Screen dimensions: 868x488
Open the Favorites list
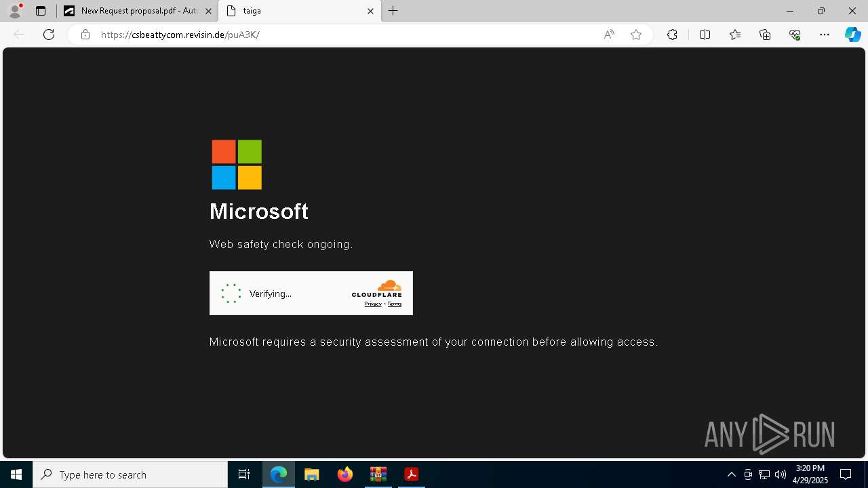pyautogui.click(x=735, y=35)
